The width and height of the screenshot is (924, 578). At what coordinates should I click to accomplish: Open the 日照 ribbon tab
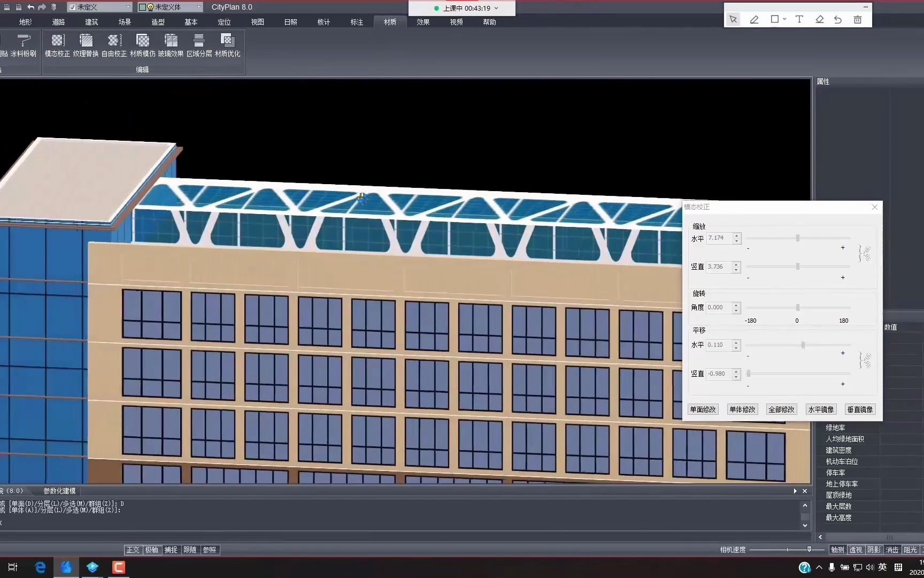pos(290,22)
